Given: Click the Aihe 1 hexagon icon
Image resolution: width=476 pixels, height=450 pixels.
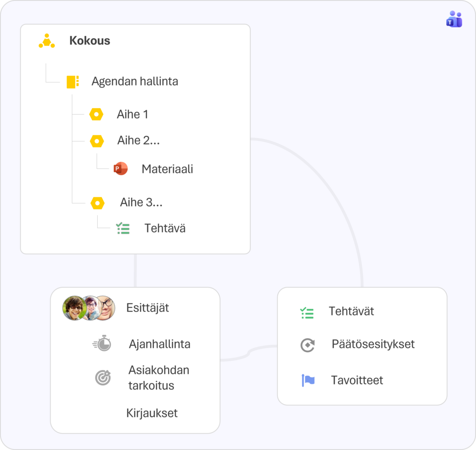Looking at the screenshot, I should [x=96, y=115].
